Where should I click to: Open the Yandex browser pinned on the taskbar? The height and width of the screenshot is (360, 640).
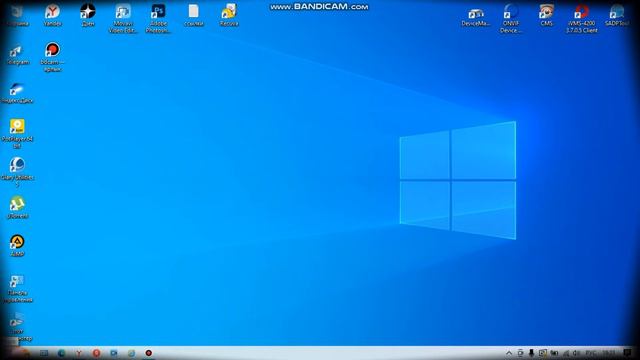point(79,353)
